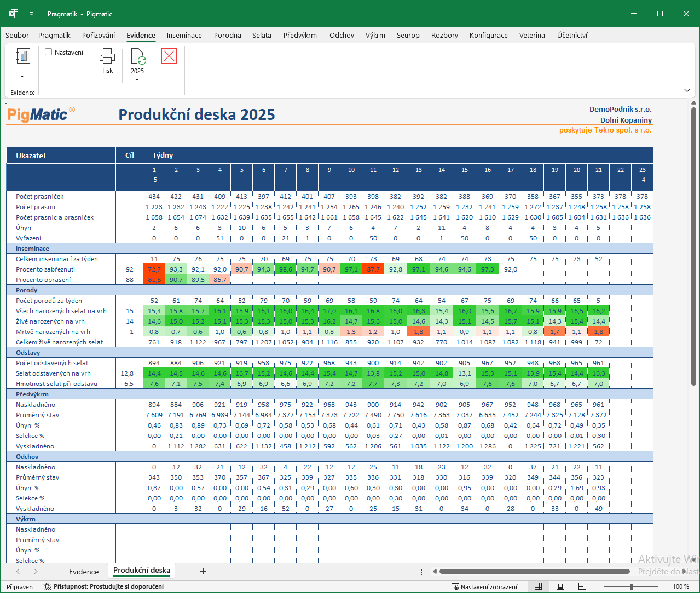Click the zoom slider handle
The width and height of the screenshot is (700, 593).
[x=631, y=586]
